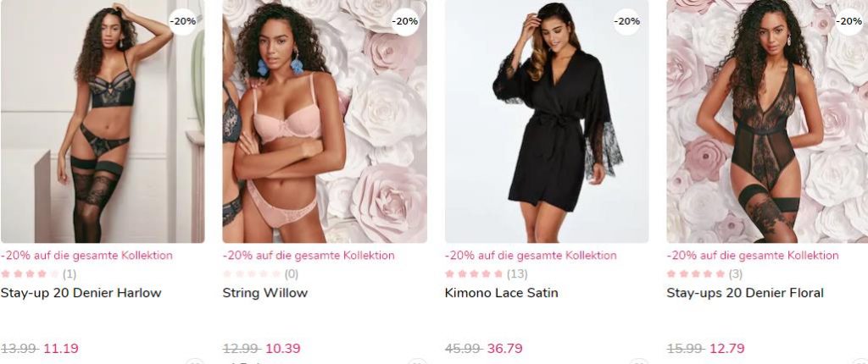
Task: Open star rating for String Willow
Action: pyautogui.click(x=261, y=273)
